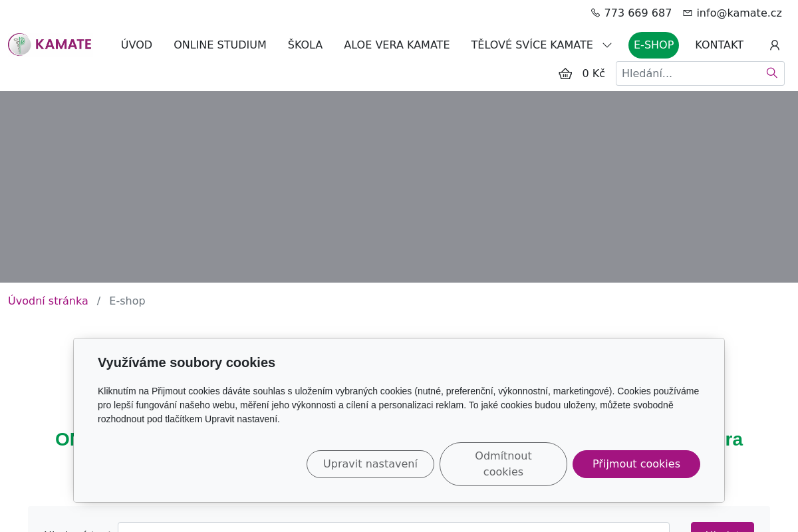
Task: Expand Tělové svíce Kamate submenu chevron
Action: pyautogui.click(x=607, y=45)
